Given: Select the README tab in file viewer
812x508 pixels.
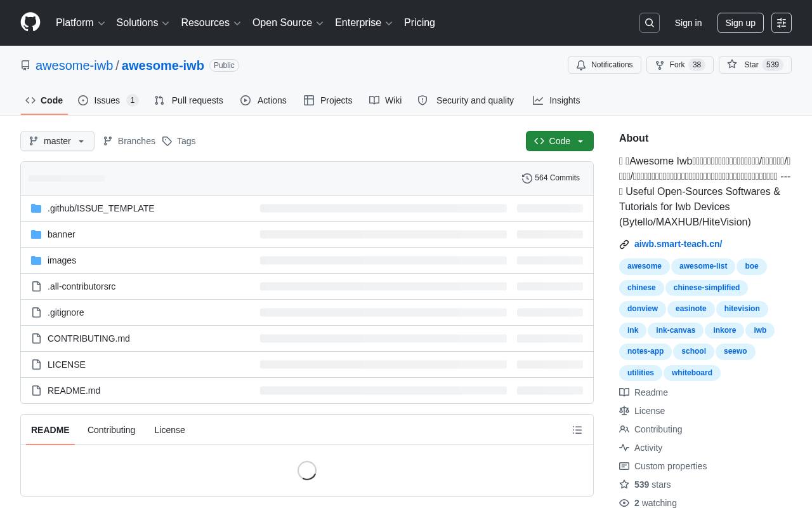Looking at the screenshot, I should tap(50, 430).
